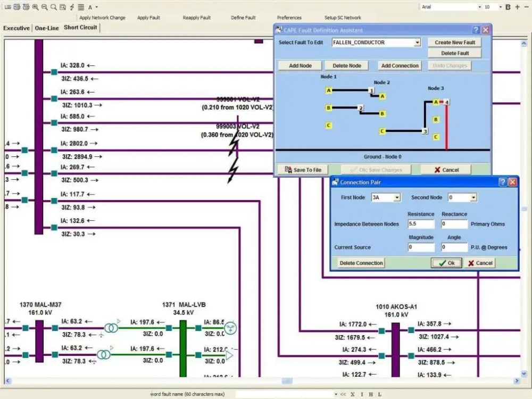Click the lightning bolt fault icon
Screen dimensions: 532x399
pos(72,7)
